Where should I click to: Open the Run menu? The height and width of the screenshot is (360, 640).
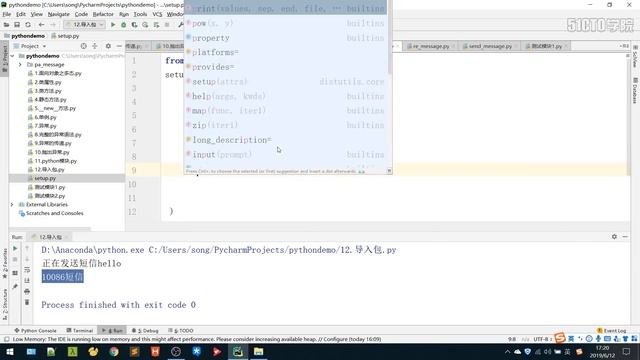tap(124, 14)
